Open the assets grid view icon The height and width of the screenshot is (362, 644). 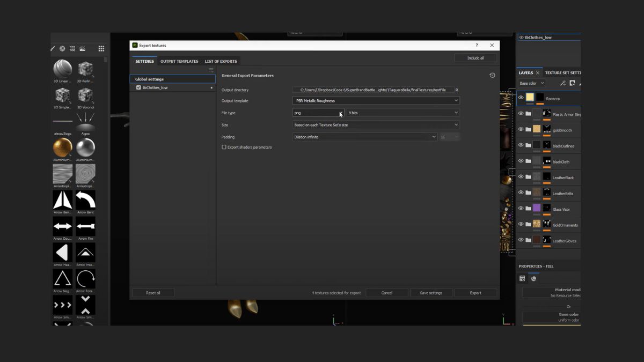pyautogui.click(x=101, y=49)
